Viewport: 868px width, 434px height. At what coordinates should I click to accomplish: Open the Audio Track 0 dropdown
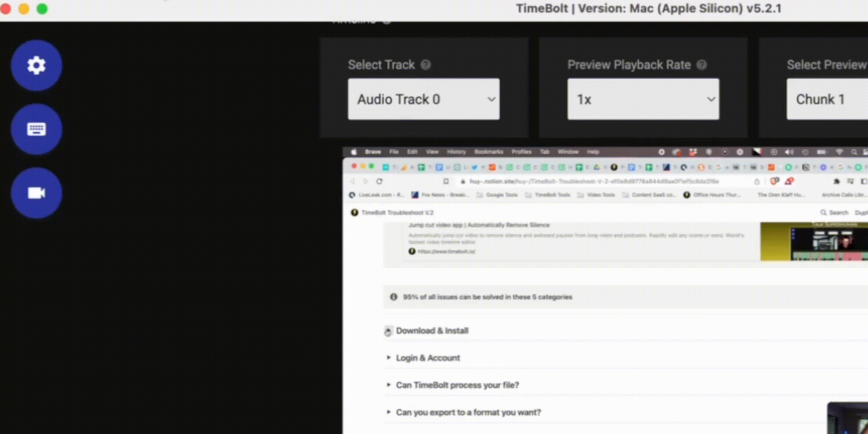point(424,99)
